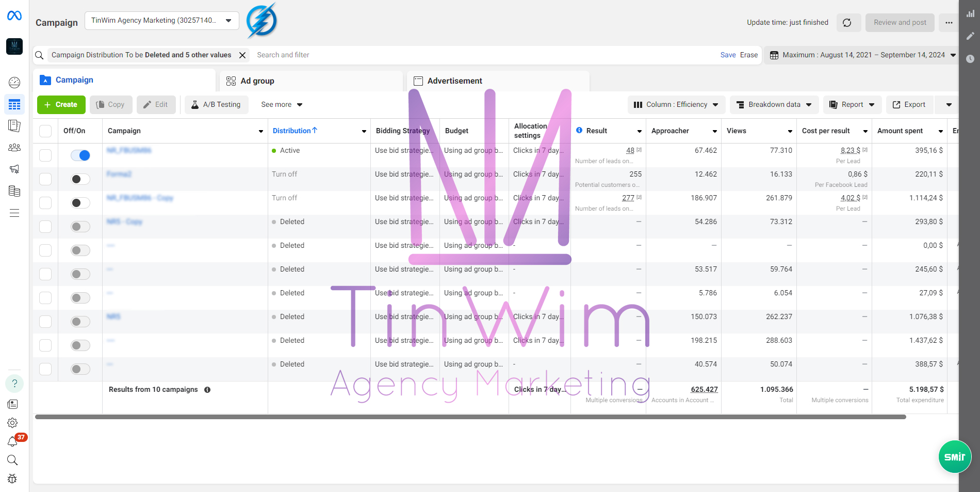Viewport: 980px width, 492px height.
Task: Click the Edit button
Action: point(156,105)
